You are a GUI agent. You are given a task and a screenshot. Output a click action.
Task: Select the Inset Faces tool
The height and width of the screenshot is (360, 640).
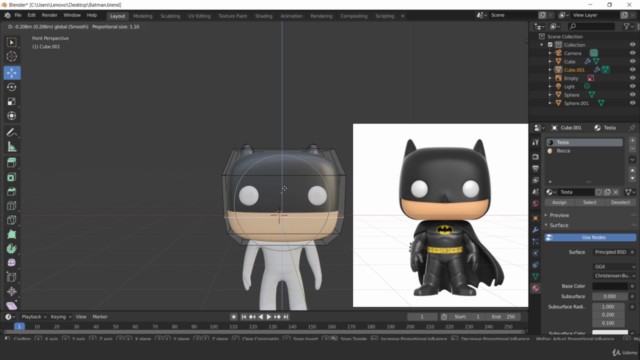click(x=11, y=177)
